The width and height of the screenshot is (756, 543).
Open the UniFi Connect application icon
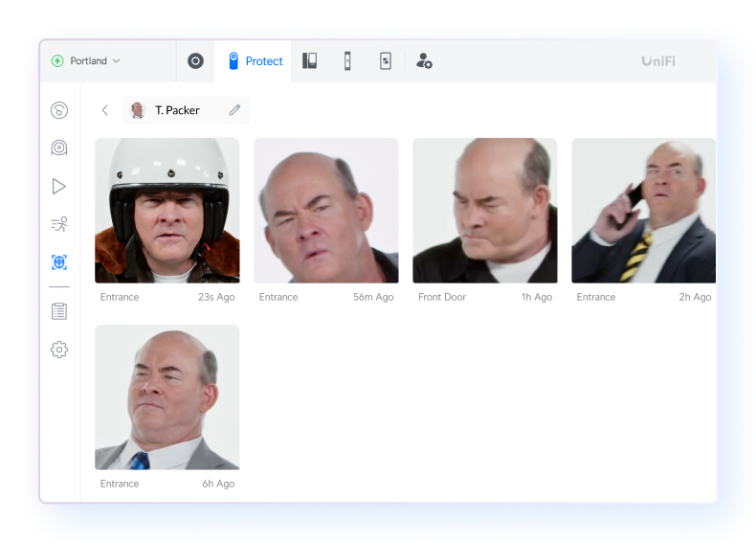tap(385, 61)
